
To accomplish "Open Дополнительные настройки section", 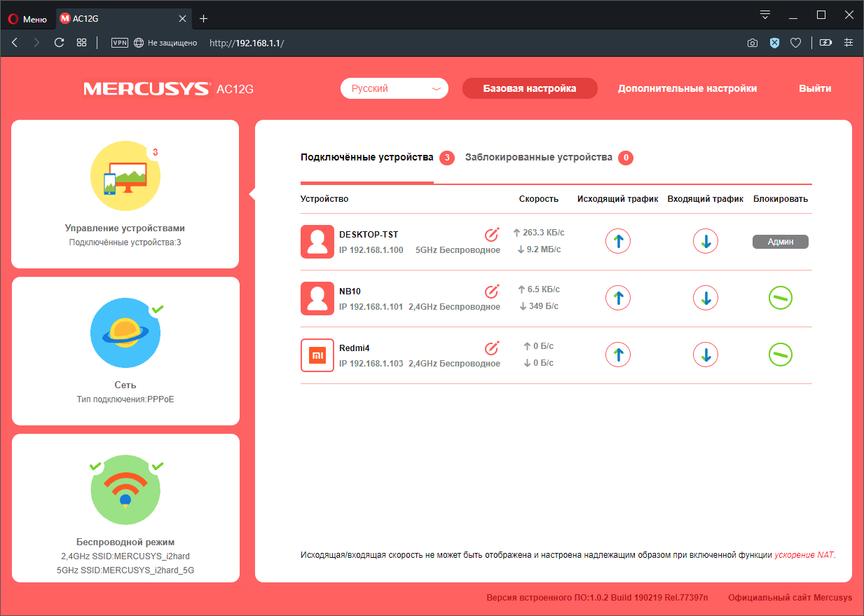I will (x=687, y=88).
